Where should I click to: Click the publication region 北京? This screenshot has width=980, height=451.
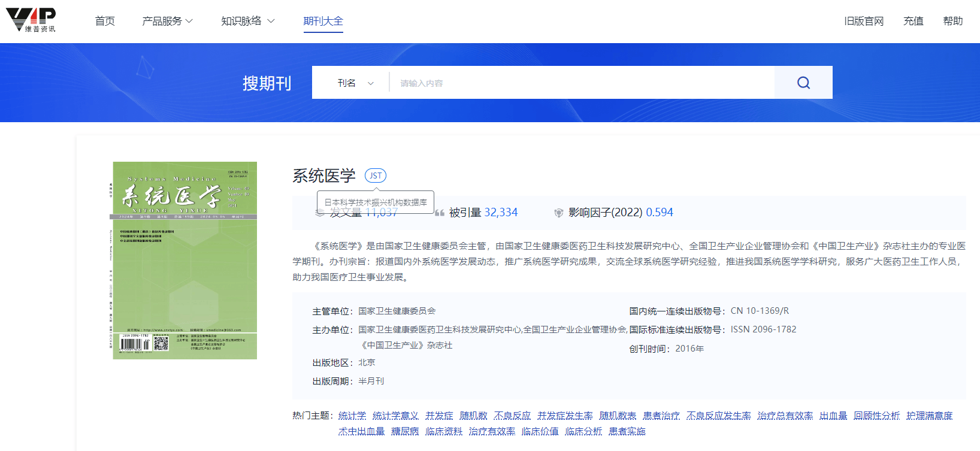[x=367, y=362]
